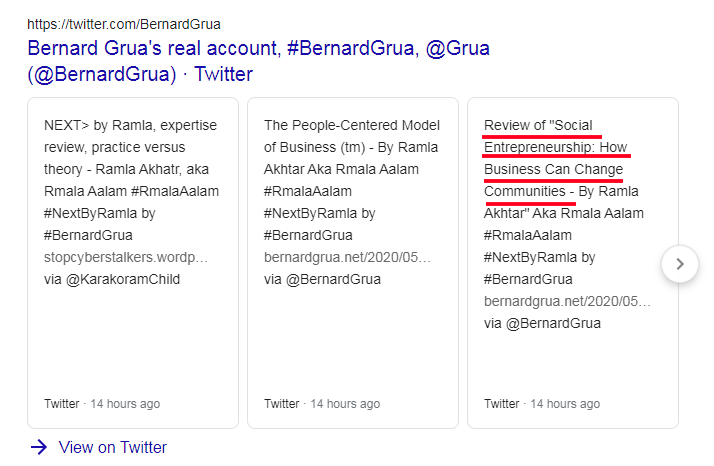Click the twitter.com/BernardGrua URL text
The width and height of the screenshot is (714, 466).
[x=124, y=23]
